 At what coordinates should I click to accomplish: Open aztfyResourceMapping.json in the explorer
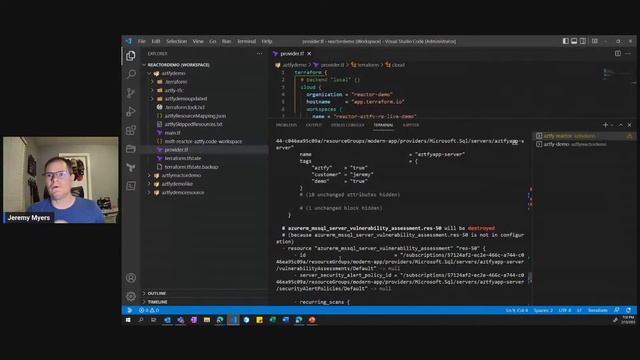pyautogui.click(x=195, y=116)
